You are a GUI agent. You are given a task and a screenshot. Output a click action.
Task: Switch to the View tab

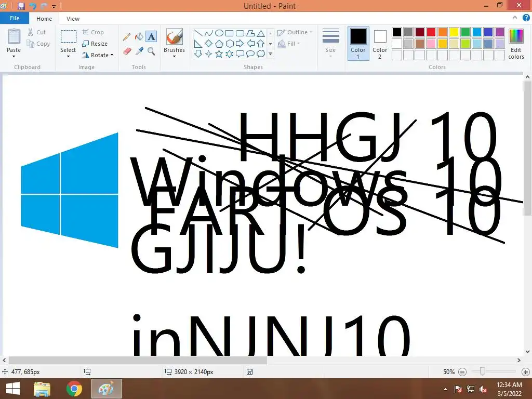[x=73, y=19]
